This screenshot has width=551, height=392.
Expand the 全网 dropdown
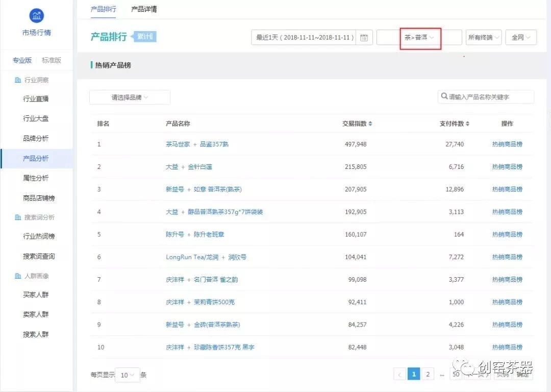pyautogui.click(x=521, y=37)
